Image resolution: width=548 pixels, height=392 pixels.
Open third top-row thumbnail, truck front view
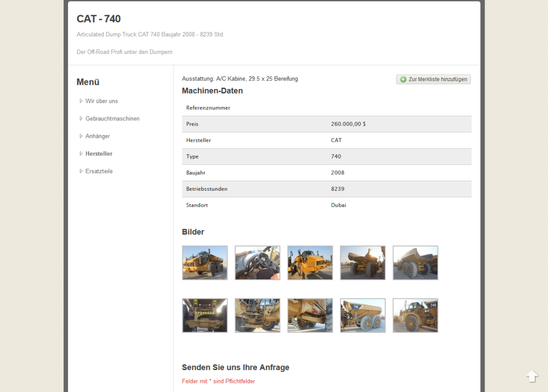click(x=310, y=263)
